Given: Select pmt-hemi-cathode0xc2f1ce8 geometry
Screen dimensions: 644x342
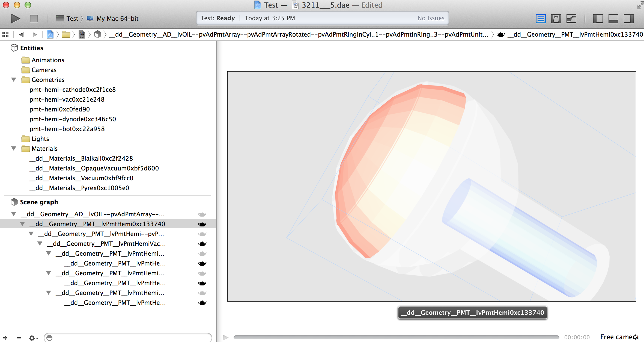Looking at the screenshot, I should tap(73, 90).
